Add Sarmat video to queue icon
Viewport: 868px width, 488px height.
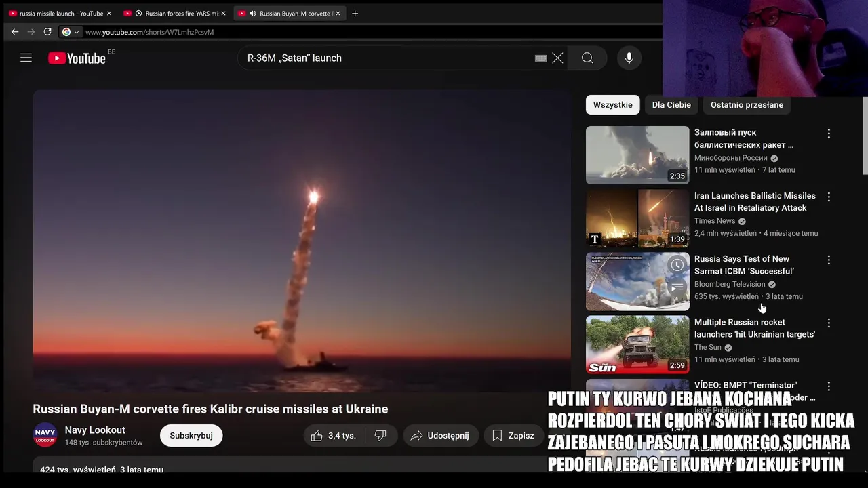point(677,288)
